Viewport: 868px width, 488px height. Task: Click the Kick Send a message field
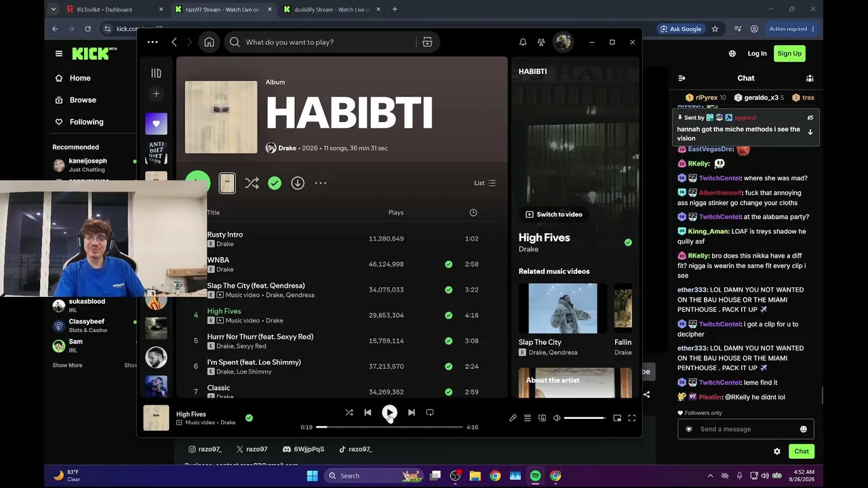coord(746,429)
